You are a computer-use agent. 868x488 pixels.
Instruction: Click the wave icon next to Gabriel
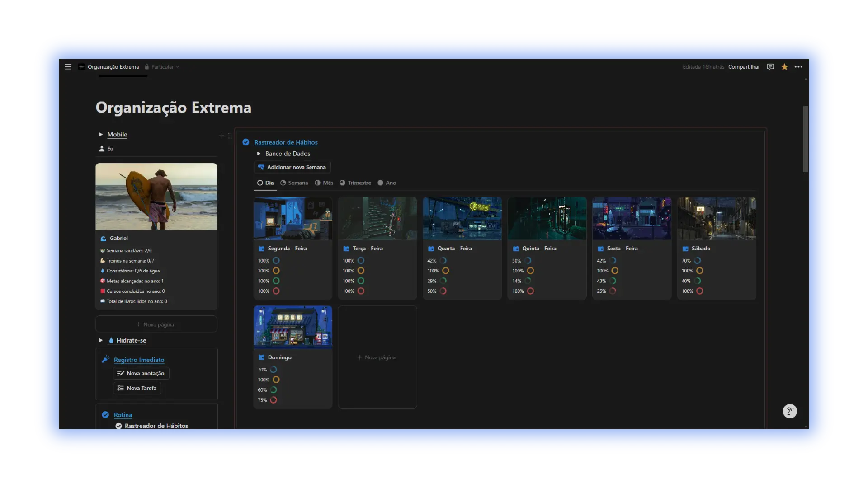point(103,239)
